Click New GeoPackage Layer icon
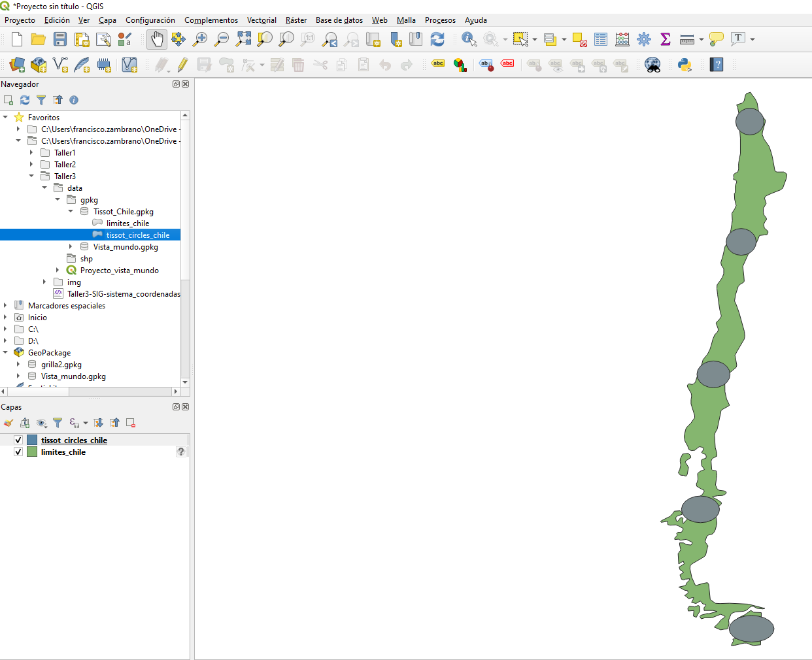The height and width of the screenshot is (660, 812). coord(39,65)
